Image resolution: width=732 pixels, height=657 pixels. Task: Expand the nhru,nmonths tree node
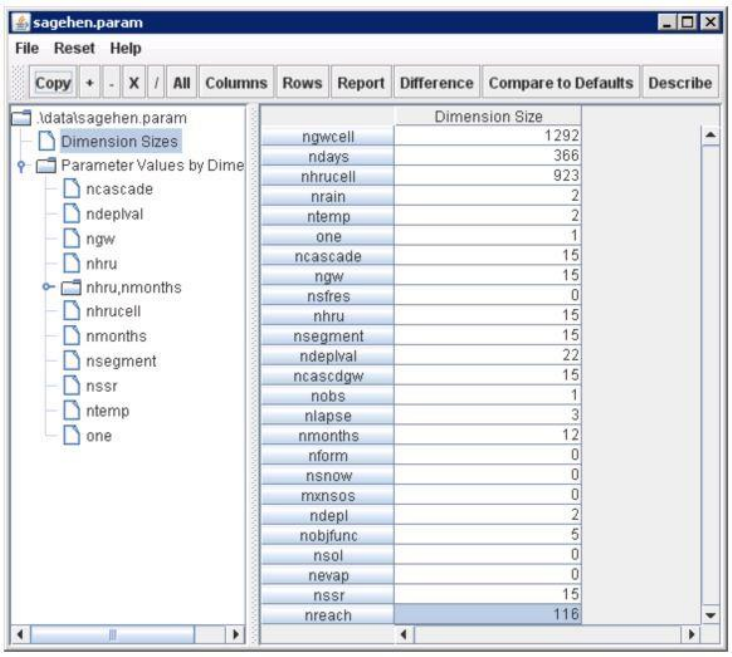click(48, 287)
